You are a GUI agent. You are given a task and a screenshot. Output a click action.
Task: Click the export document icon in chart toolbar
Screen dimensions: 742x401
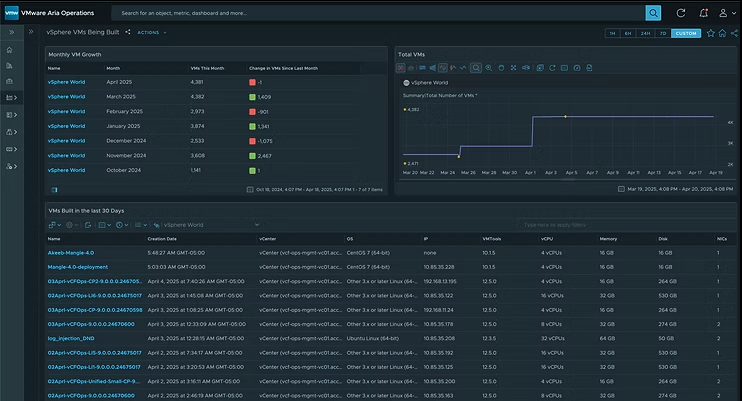pos(589,68)
